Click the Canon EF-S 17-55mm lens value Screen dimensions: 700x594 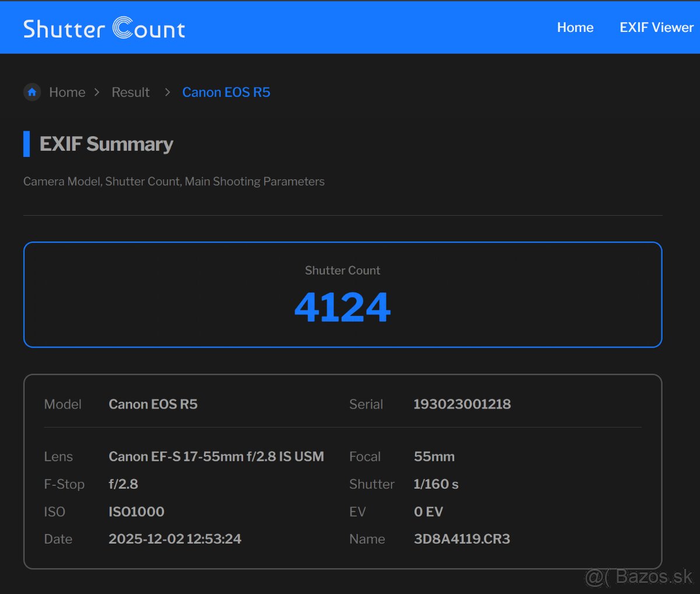pyautogui.click(x=216, y=456)
